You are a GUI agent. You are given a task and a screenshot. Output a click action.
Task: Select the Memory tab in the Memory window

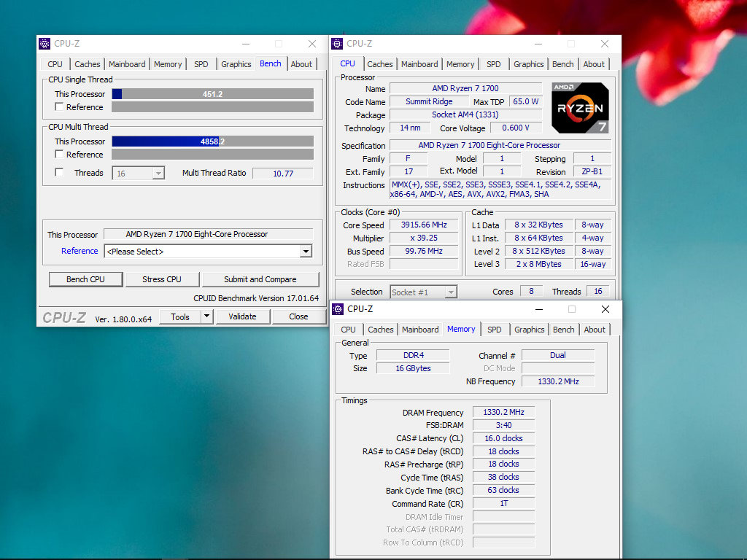(461, 329)
